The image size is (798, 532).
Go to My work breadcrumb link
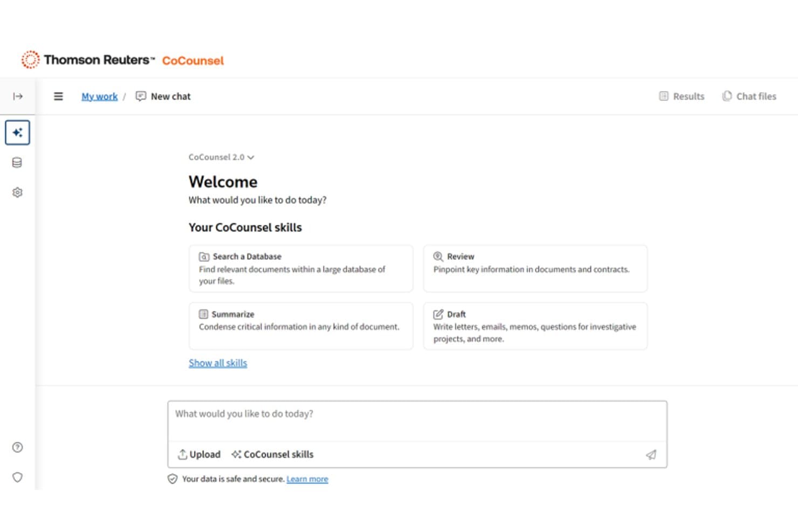tap(99, 96)
